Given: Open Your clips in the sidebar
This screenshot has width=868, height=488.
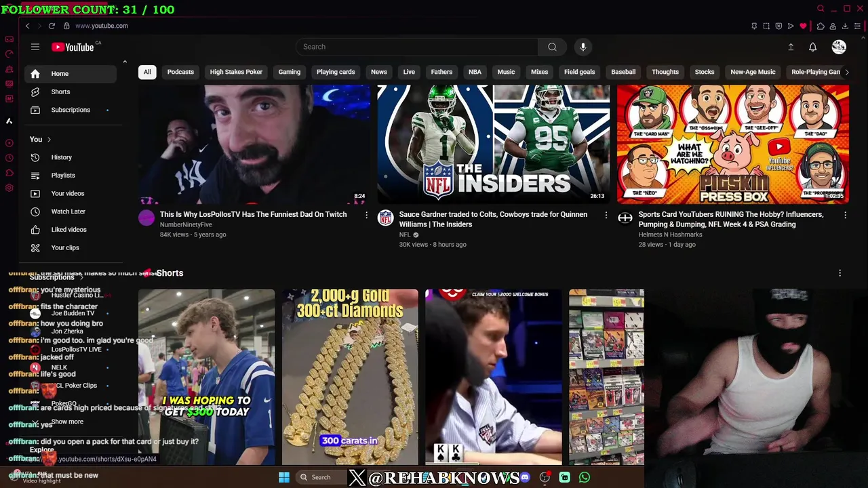Looking at the screenshot, I should [71, 248].
